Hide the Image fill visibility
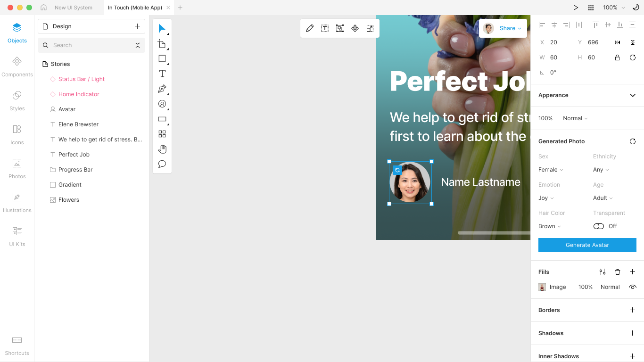This screenshot has height=362, width=644. pyautogui.click(x=633, y=287)
